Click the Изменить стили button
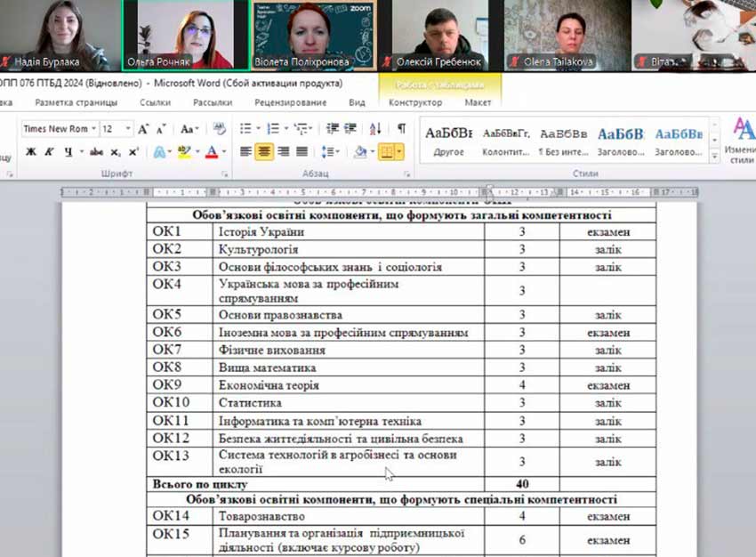Screen dimensions: 756x557 pos(740,142)
